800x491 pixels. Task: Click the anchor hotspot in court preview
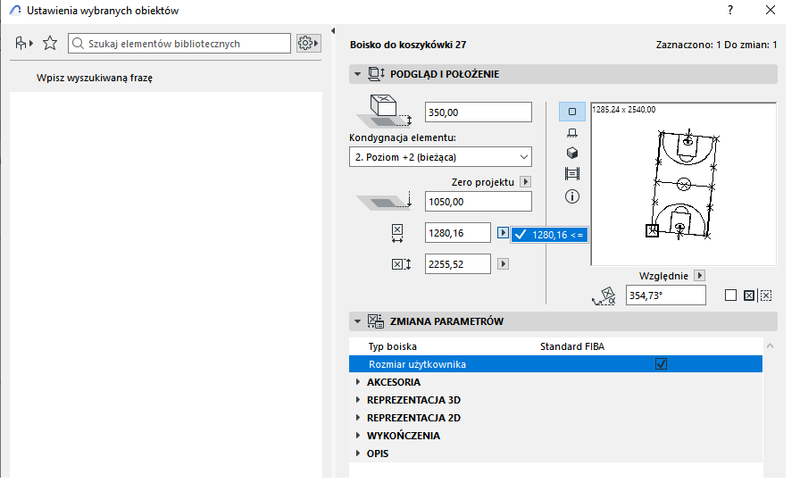click(x=652, y=231)
